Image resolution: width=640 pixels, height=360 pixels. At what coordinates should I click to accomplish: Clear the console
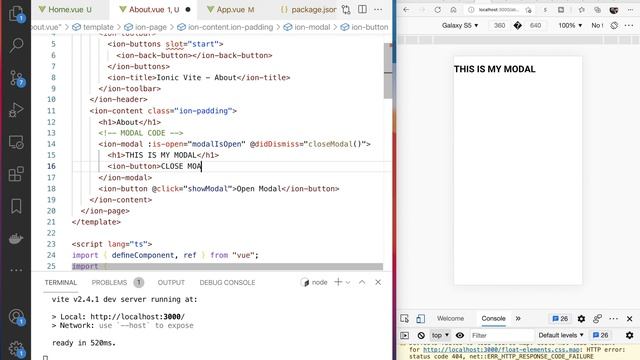[421, 335]
